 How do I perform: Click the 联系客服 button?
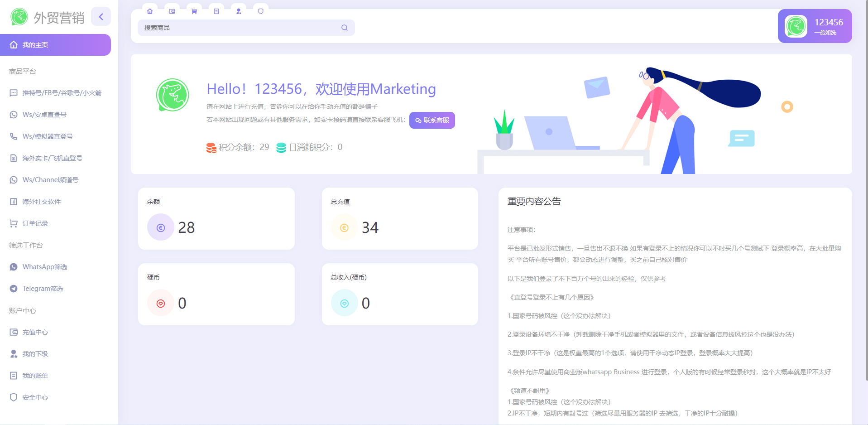coord(432,121)
